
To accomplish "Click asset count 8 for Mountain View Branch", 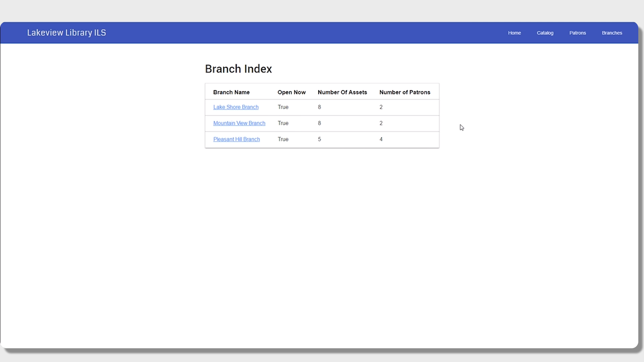I will pos(319,123).
